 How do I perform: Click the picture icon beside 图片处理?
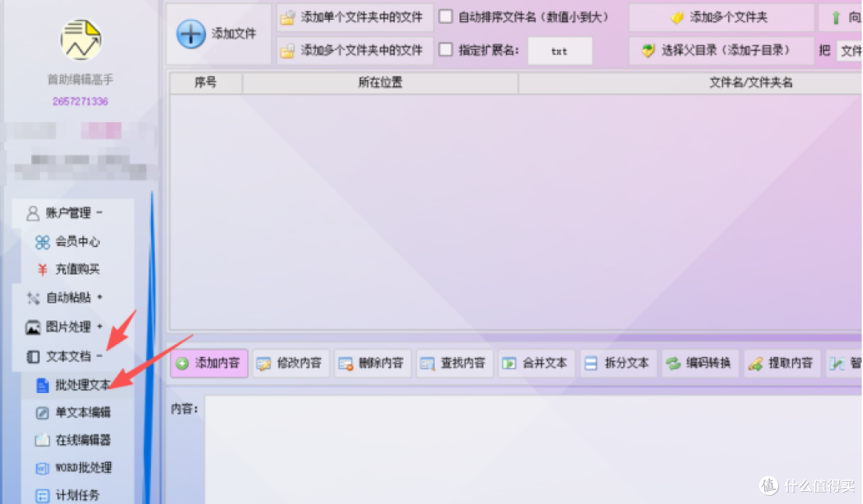click(x=33, y=327)
